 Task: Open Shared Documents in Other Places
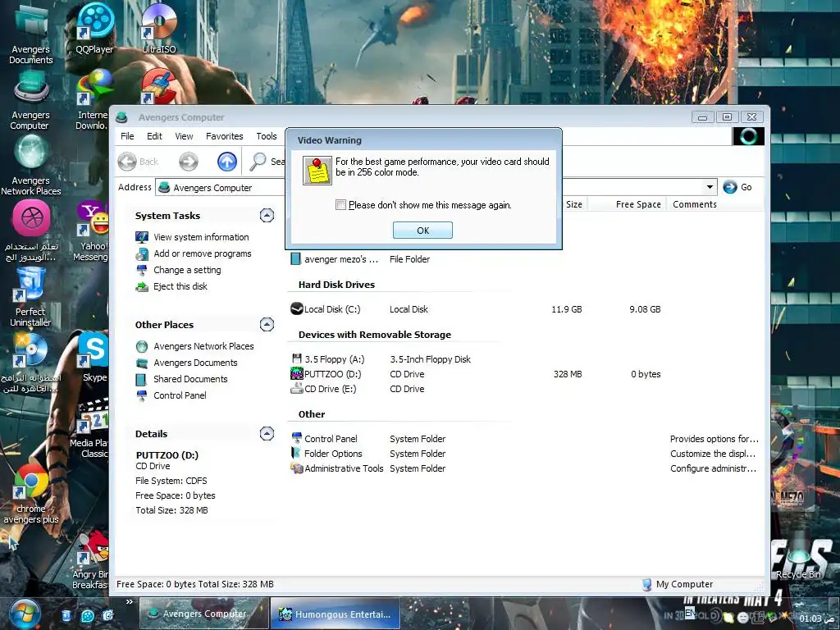click(190, 379)
